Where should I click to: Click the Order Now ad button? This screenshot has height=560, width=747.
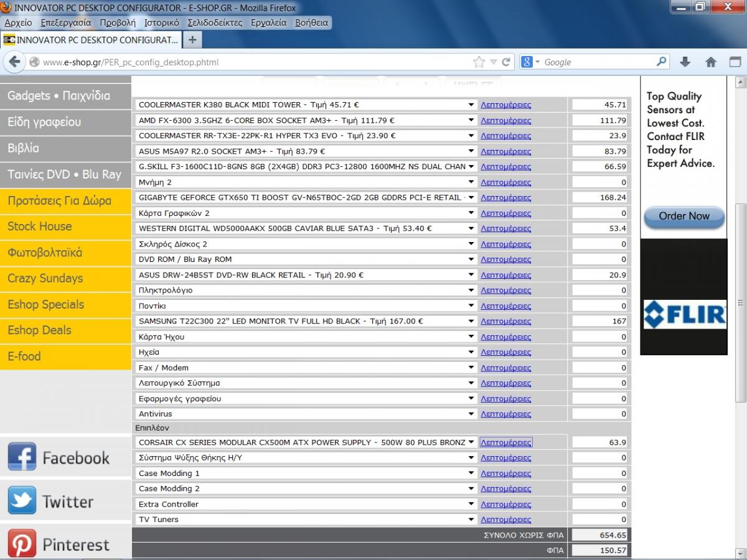pyautogui.click(x=684, y=216)
